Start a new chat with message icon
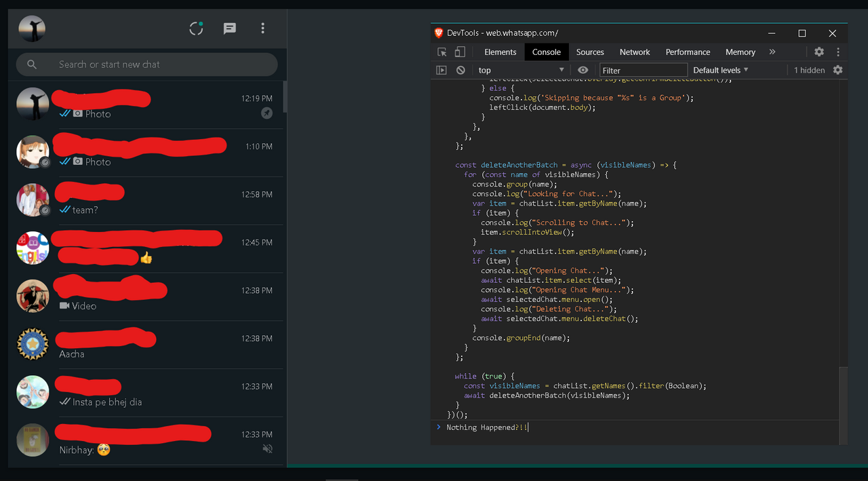The width and height of the screenshot is (868, 481). [230, 28]
